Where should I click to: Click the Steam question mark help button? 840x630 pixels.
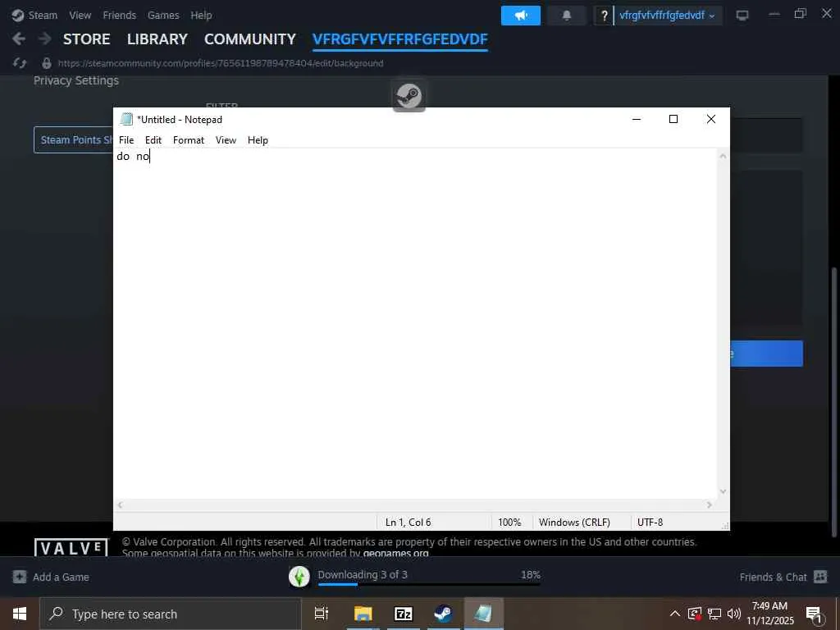(x=604, y=16)
